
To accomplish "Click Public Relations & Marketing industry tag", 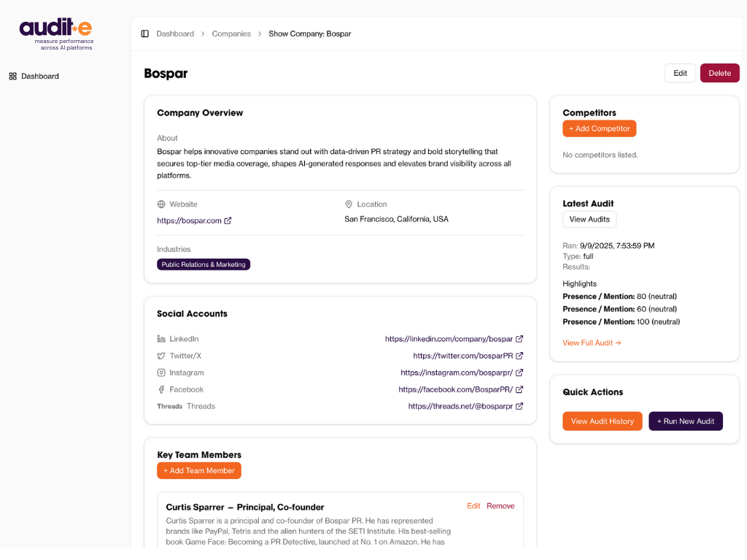I will (x=204, y=265).
